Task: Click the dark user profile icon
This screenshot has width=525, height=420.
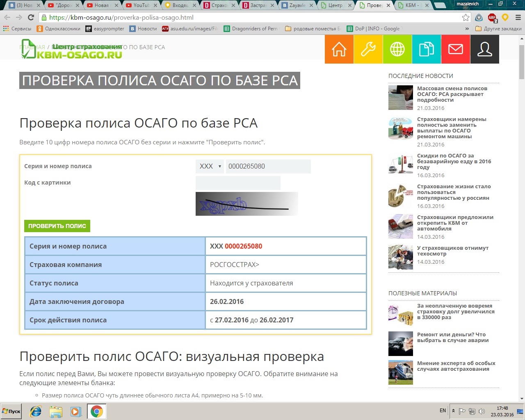Action: point(485,49)
